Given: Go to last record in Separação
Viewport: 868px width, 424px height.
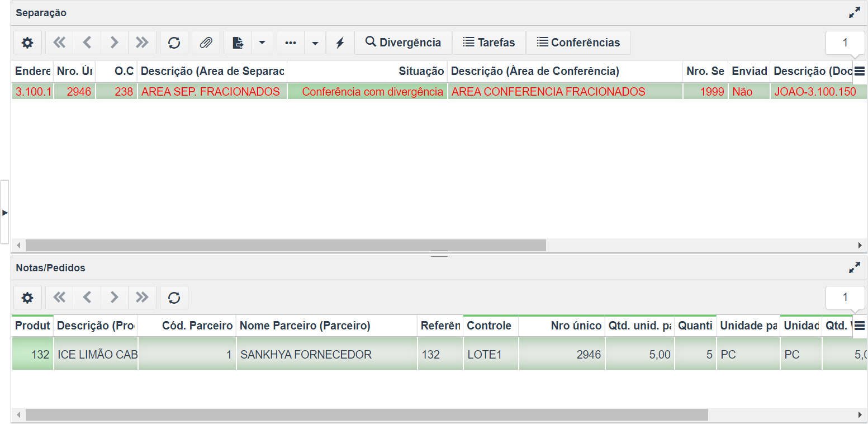Looking at the screenshot, I should (142, 43).
